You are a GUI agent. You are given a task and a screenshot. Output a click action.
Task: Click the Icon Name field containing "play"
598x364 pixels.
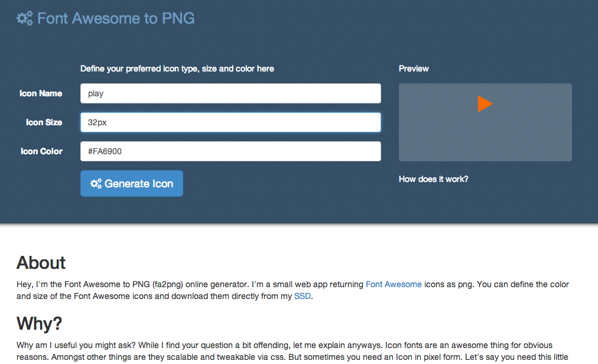(x=230, y=93)
